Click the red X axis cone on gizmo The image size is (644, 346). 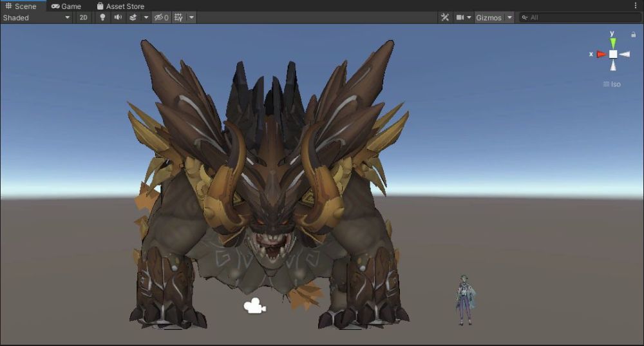pyautogui.click(x=601, y=54)
